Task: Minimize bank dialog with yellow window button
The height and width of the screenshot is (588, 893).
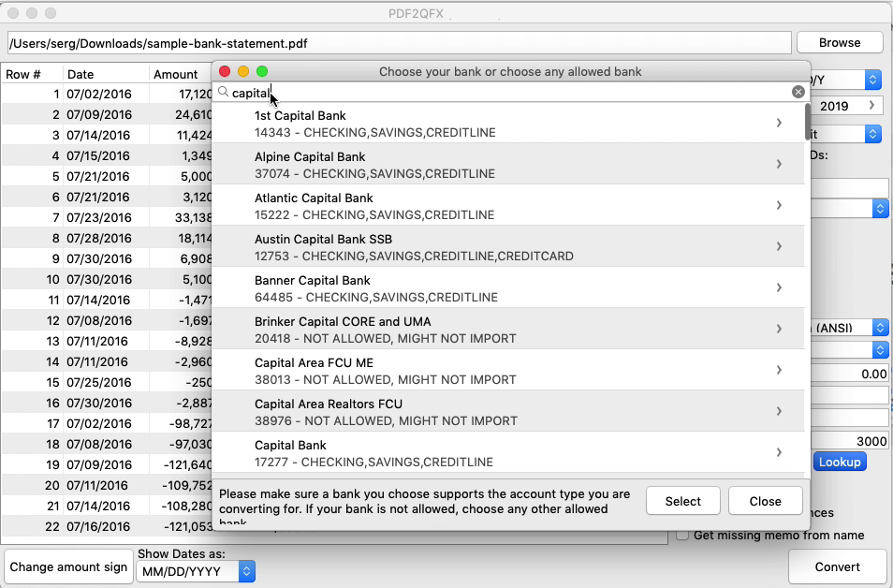Action: [243, 71]
